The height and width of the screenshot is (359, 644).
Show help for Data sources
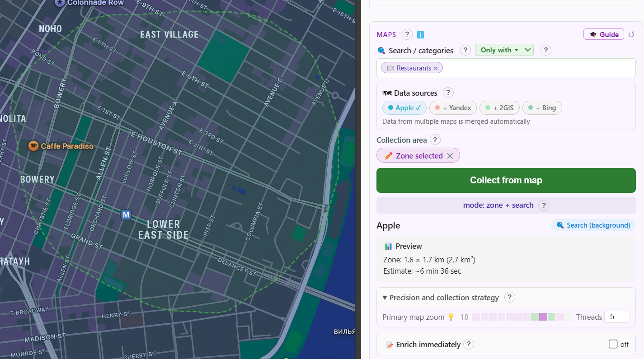click(448, 93)
